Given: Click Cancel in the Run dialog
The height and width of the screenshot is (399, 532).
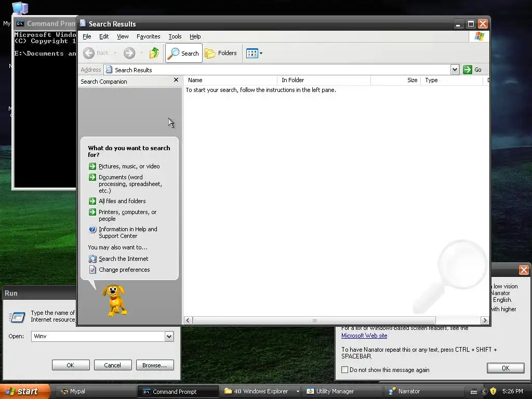Looking at the screenshot, I should pos(113,365).
